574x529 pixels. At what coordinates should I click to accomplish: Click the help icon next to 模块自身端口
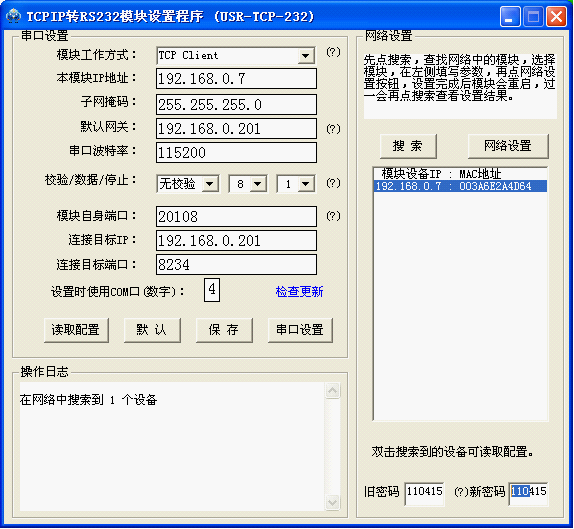click(333, 216)
